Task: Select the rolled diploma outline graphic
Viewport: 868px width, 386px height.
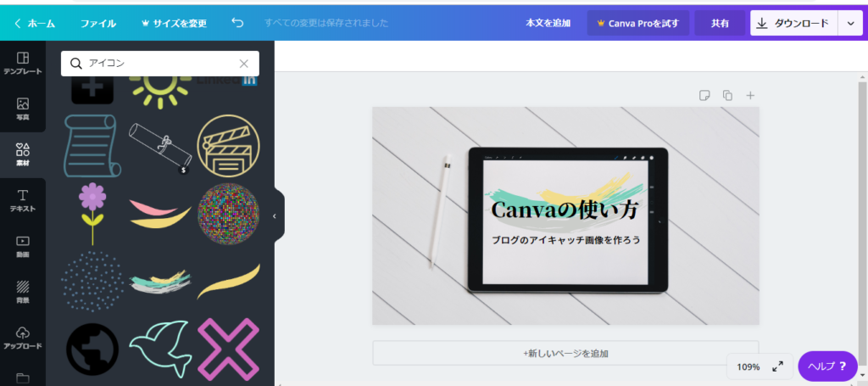Action: click(160, 148)
